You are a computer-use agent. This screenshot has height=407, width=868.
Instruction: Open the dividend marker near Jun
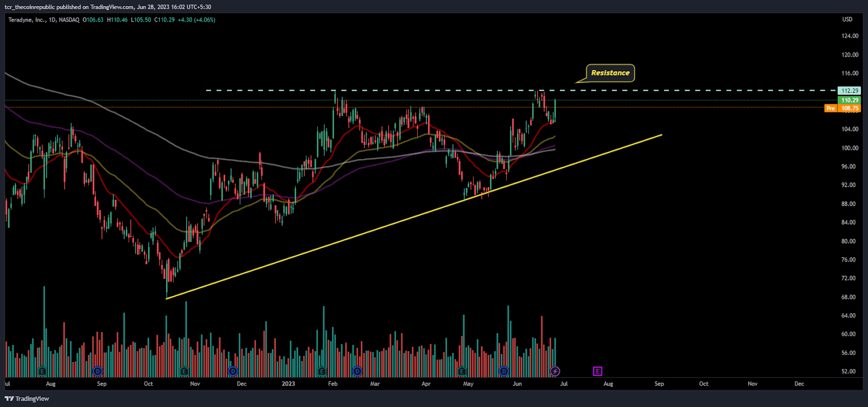coord(504,371)
